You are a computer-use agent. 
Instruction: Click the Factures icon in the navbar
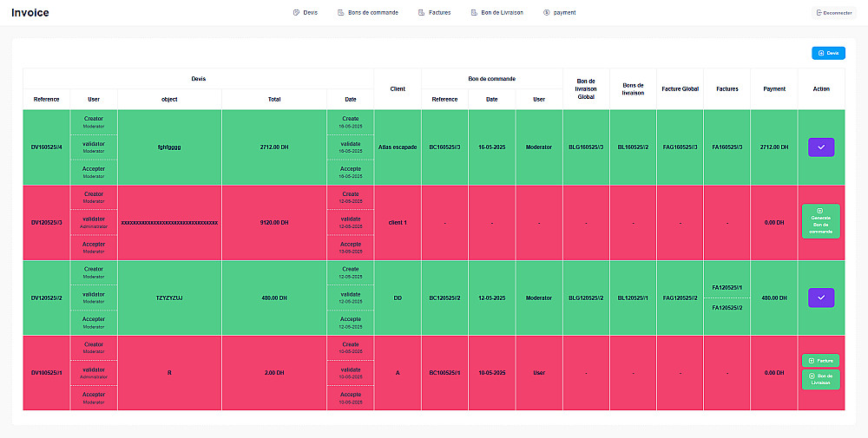(x=421, y=13)
